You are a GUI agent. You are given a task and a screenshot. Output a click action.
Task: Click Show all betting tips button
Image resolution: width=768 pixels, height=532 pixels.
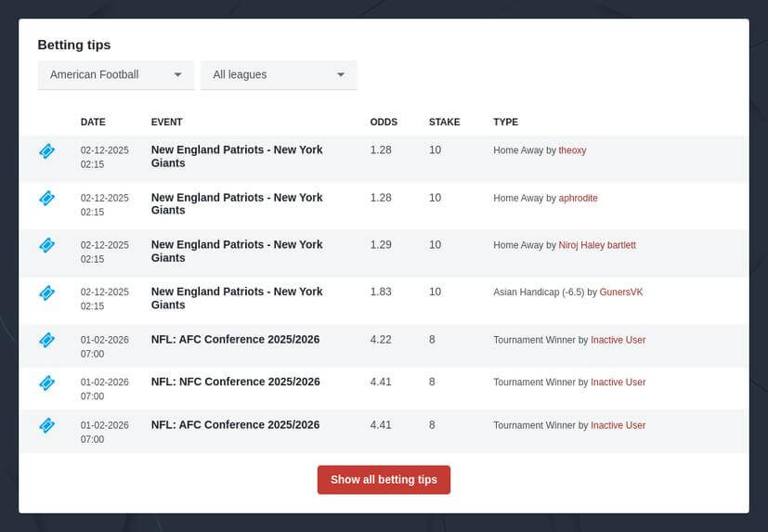point(384,480)
